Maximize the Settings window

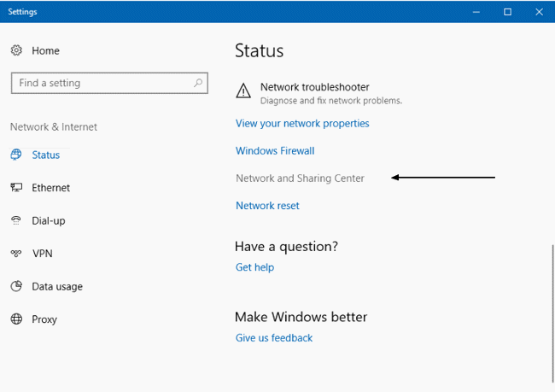[x=507, y=12]
